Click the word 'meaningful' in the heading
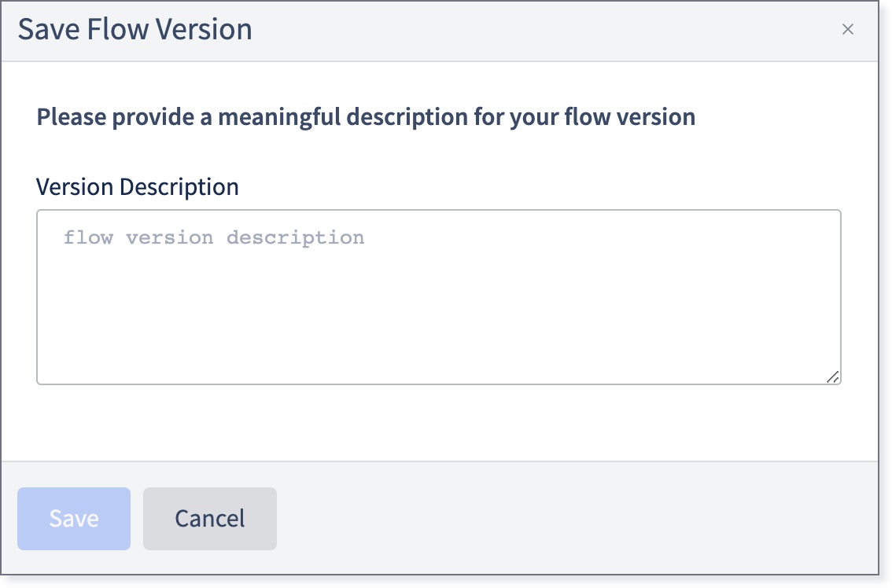 pyautogui.click(x=279, y=117)
